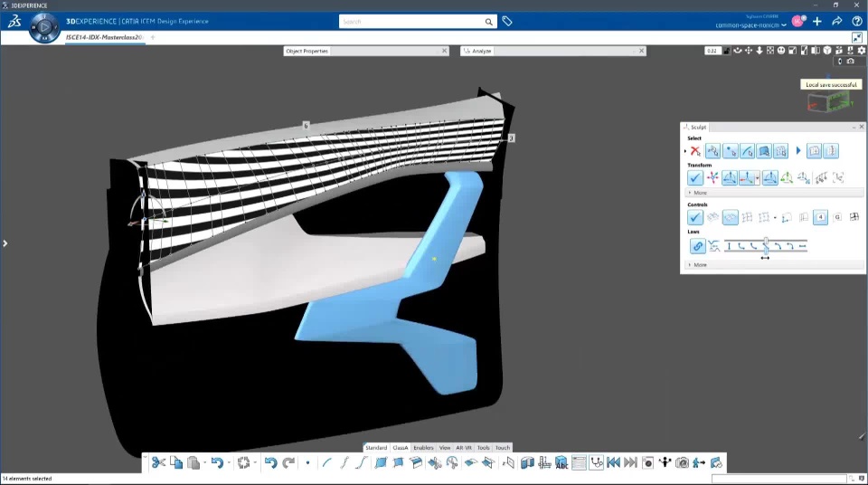Toggle the Transform checkmark in Sculpt panel
The height and width of the screenshot is (485, 868).
(694, 177)
